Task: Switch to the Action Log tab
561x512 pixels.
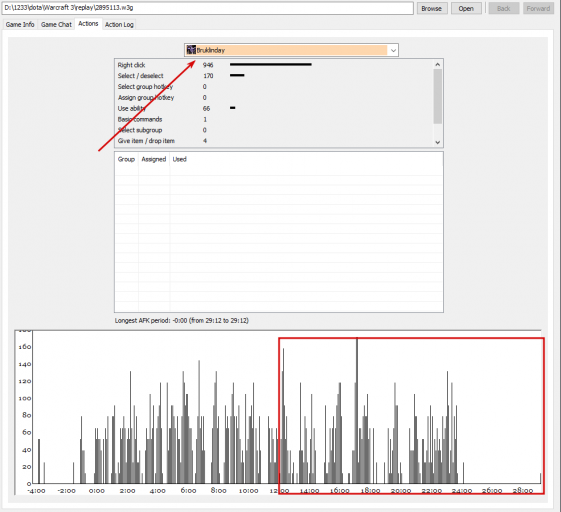Action: 119,24
